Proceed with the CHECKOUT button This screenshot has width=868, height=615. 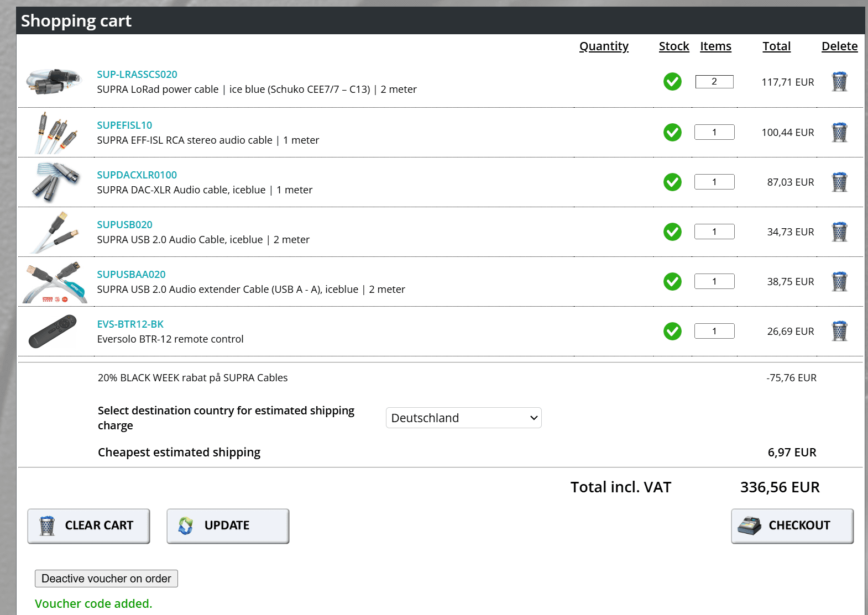click(x=792, y=526)
